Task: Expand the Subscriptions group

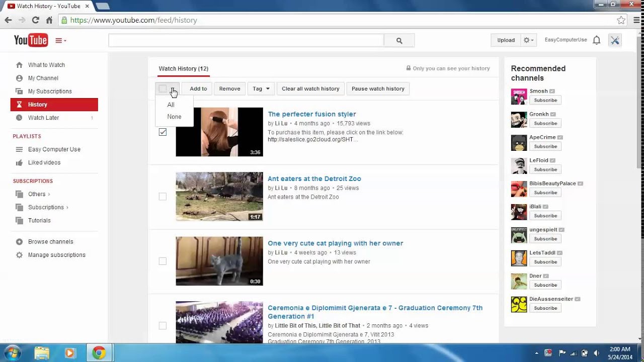Action: tap(67, 207)
